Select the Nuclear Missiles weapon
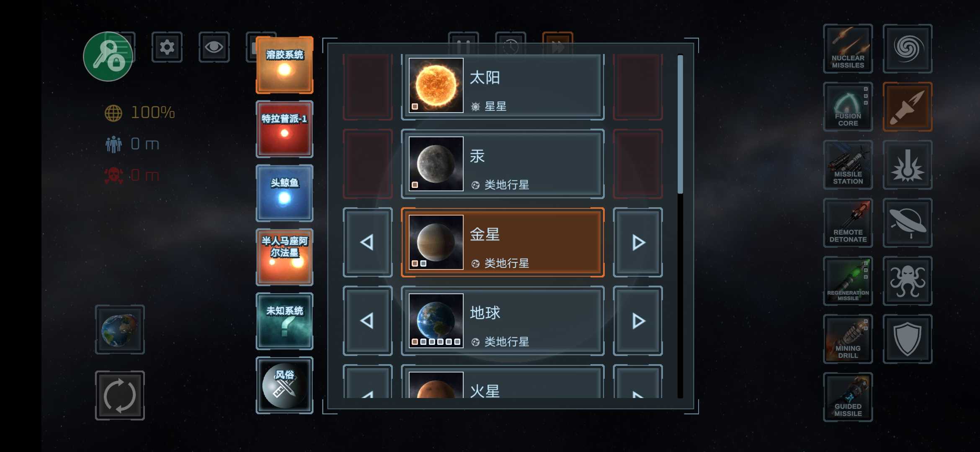 click(x=848, y=49)
